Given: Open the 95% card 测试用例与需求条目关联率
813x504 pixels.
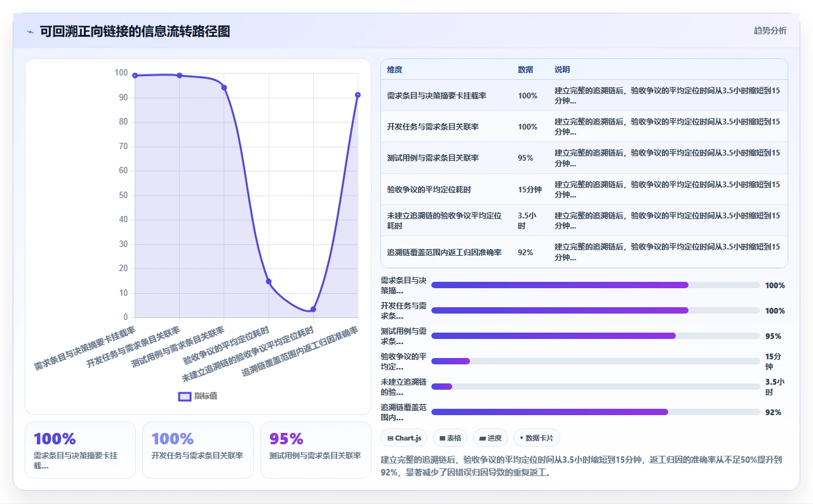Looking at the screenshot, I should (x=316, y=450).
